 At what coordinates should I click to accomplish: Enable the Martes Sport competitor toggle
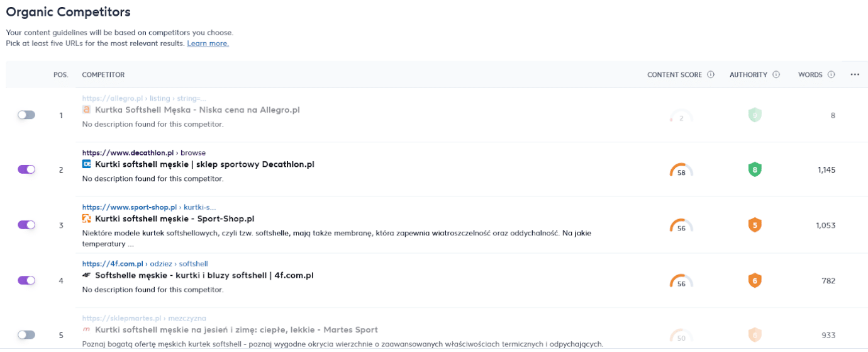26,335
